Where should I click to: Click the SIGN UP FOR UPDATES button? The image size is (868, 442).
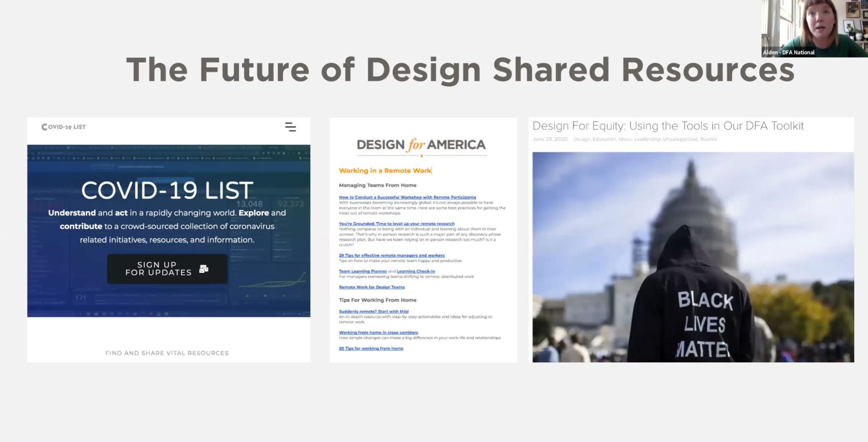click(167, 269)
